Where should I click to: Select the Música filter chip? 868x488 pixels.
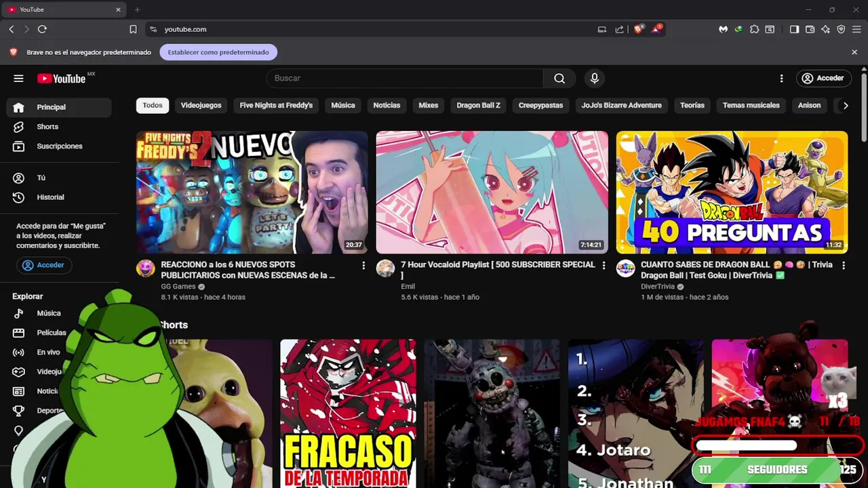pyautogui.click(x=343, y=105)
